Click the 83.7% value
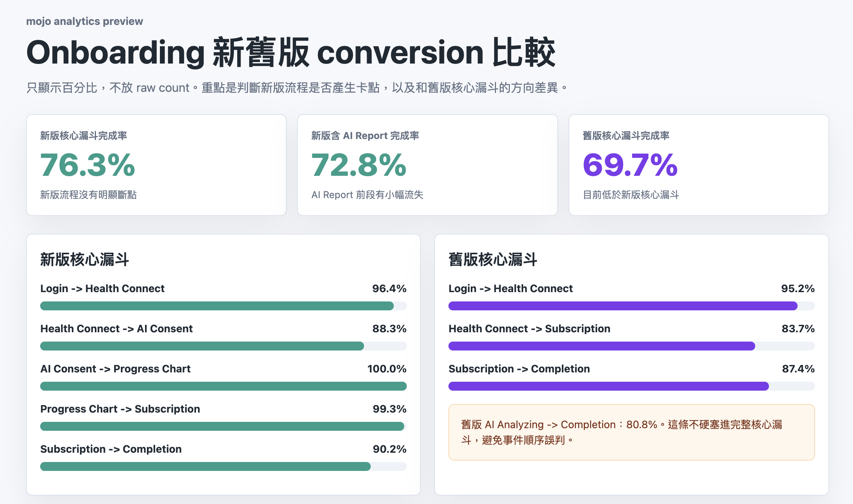 click(798, 329)
